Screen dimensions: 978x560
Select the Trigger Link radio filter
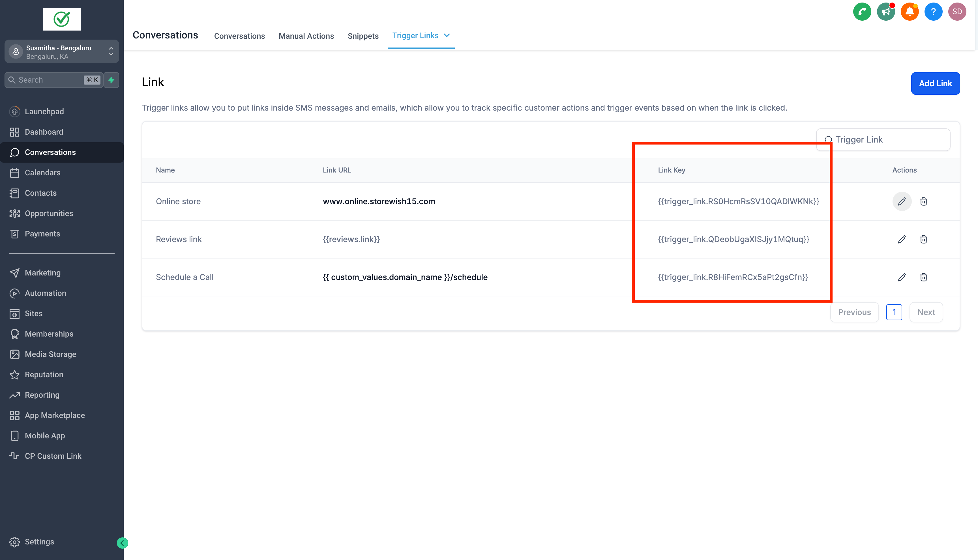point(829,140)
